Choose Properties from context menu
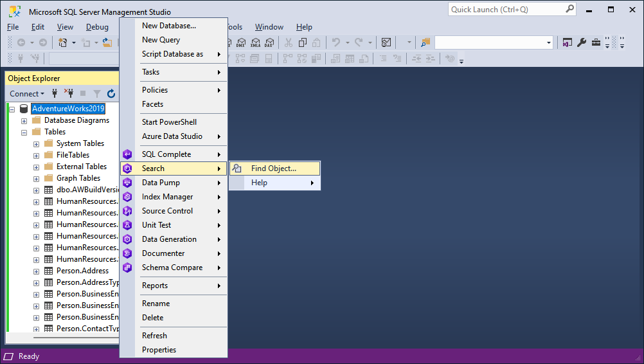 pos(174,350)
